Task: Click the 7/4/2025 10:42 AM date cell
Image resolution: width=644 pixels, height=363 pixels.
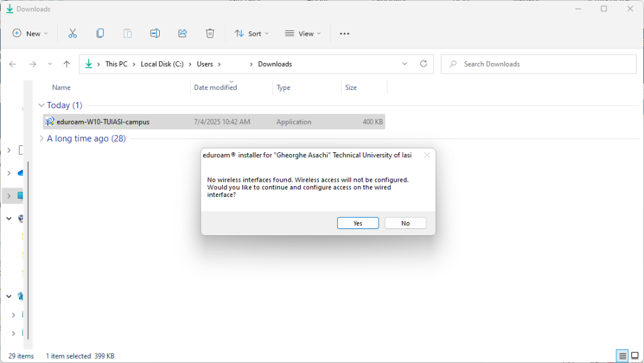Action: coord(222,122)
